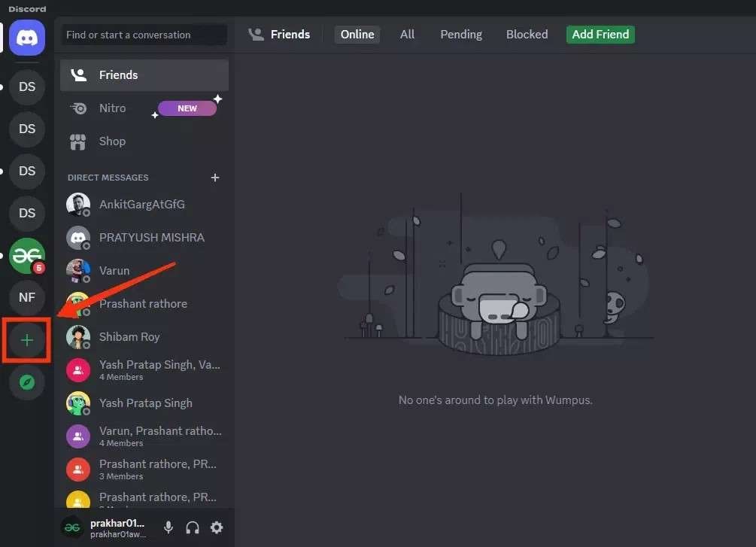Open User Settings gear icon
Image resolution: width=756 pixels, height=547 pixels.
[217, 527]
